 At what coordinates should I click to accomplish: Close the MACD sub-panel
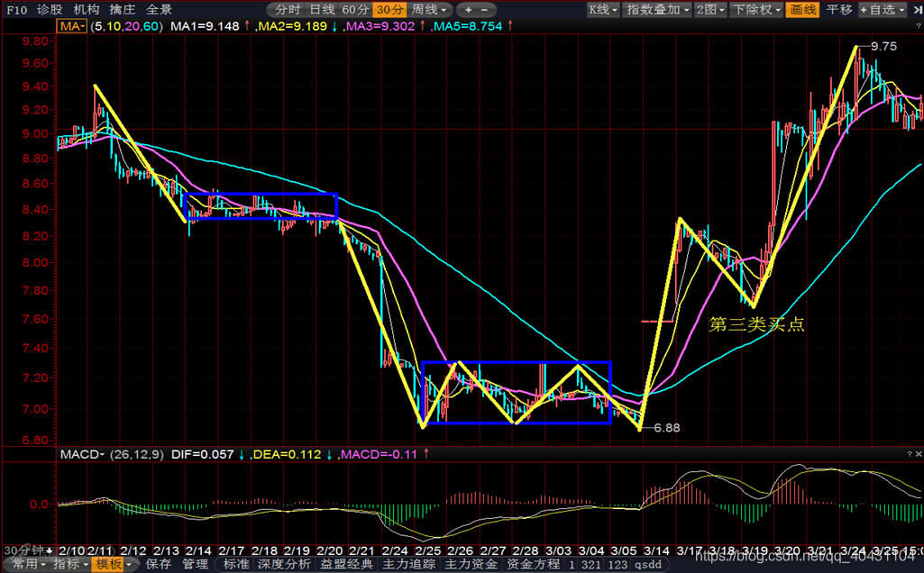coord(918,454)
